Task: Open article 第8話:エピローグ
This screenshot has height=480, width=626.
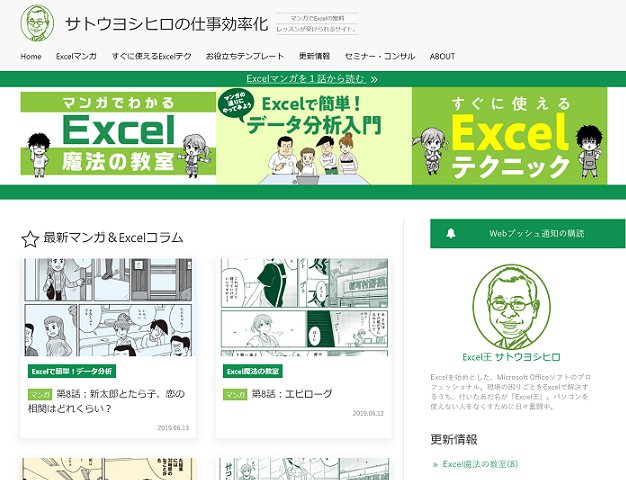Action: (292, 394)
